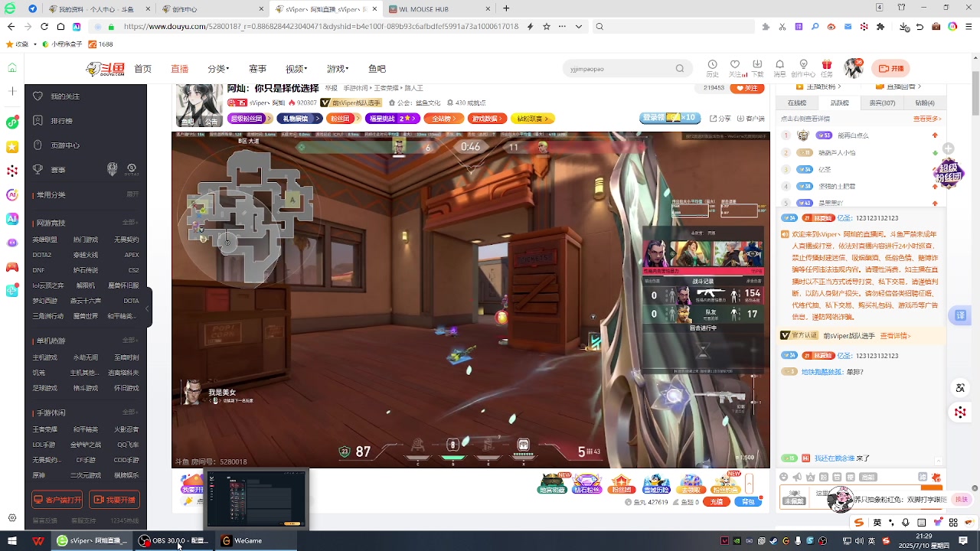
Task: Click 我要开播 button in sidebar
Action: click(x=115, y=500)
